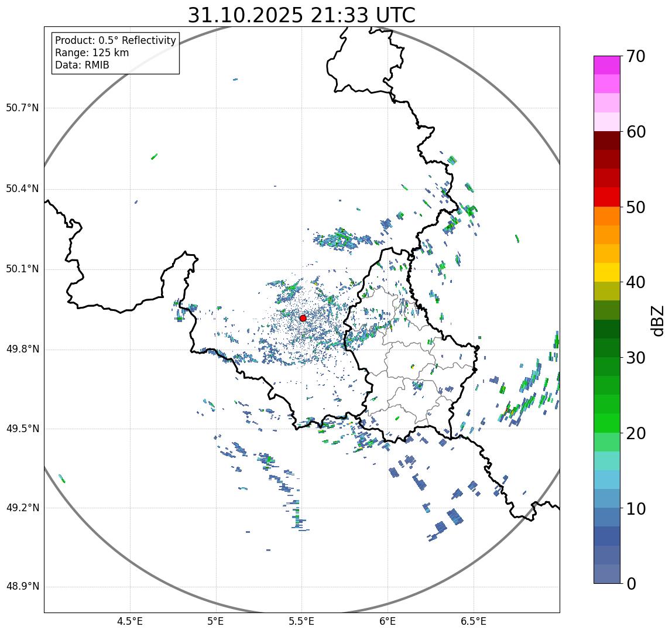
Task: Click the 6°E longitude label
Action: [x=388, y=621]
